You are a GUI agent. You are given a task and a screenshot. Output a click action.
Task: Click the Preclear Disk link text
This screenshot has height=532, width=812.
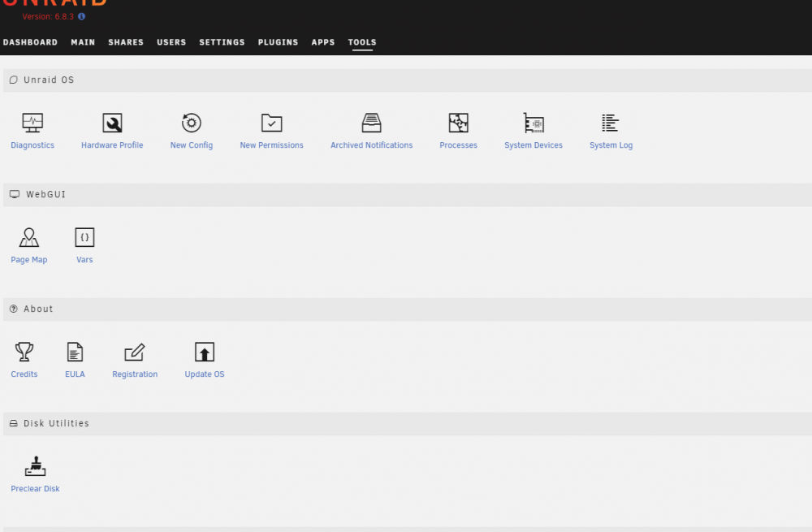click(35, 488)
